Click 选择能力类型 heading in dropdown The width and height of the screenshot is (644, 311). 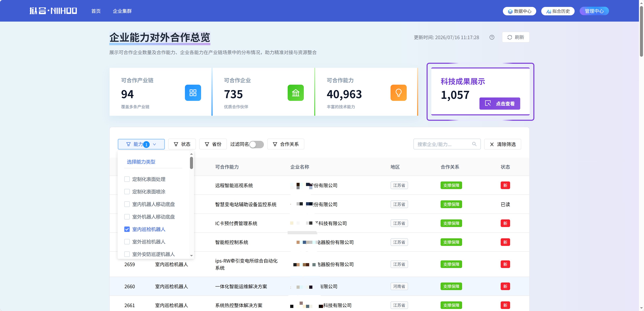141,162
